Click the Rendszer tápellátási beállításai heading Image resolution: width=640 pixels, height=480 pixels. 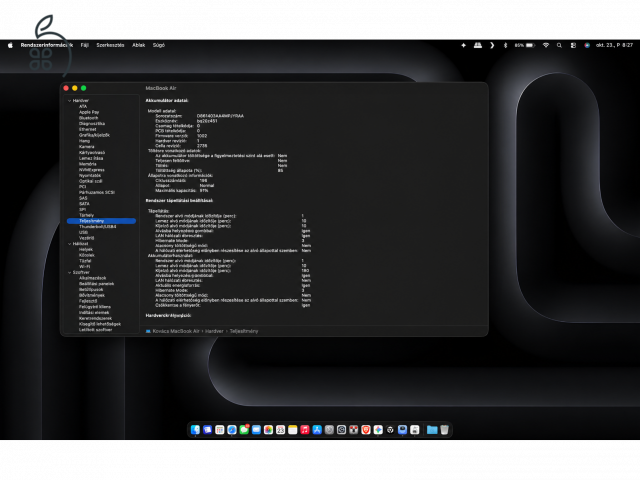[179, 200]
